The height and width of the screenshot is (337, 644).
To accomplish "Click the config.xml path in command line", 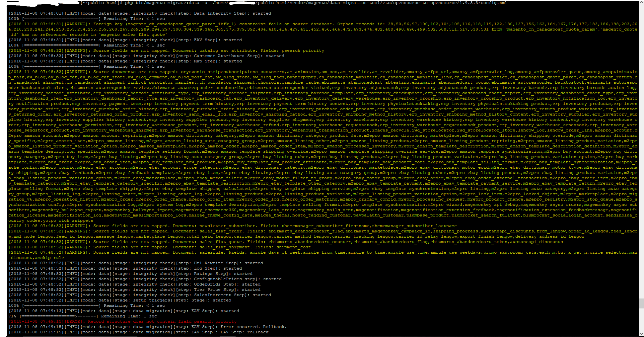I will pyautogui.click(x=360, y=3).
